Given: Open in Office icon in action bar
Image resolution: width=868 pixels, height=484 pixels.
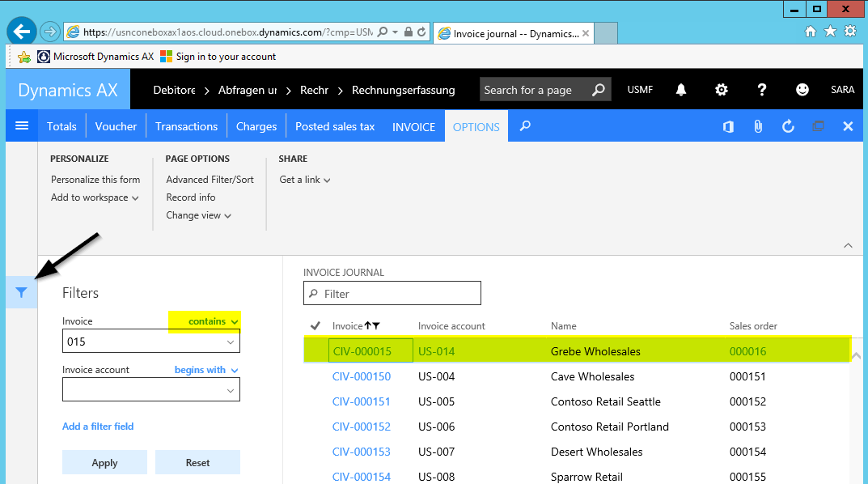Looking at the screenshot, I should click(x=728, y=126).
